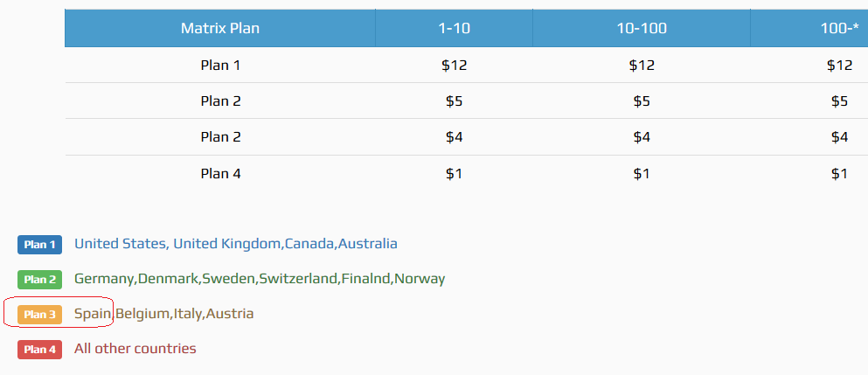This screenshot has height=375, width=868.
Task: Click the $1 price under 10-100
Action: click(x=642, y=173)
